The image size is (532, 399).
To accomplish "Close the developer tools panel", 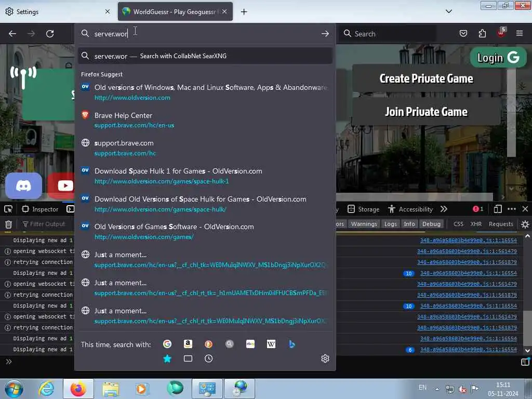I will (525, 209).
